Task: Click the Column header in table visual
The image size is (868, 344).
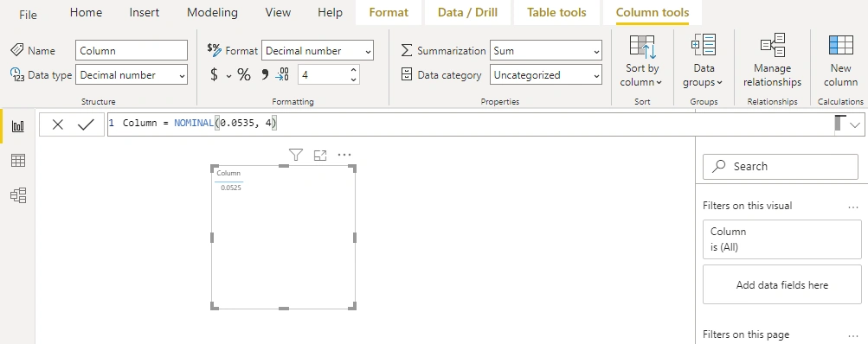Action: click(228, 173)
